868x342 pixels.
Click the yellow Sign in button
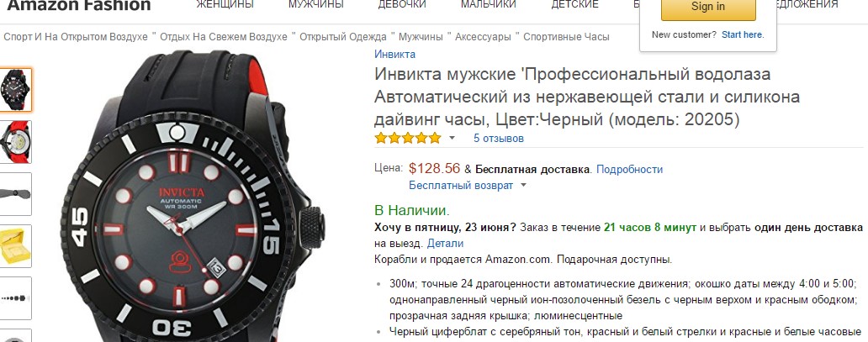708,8
